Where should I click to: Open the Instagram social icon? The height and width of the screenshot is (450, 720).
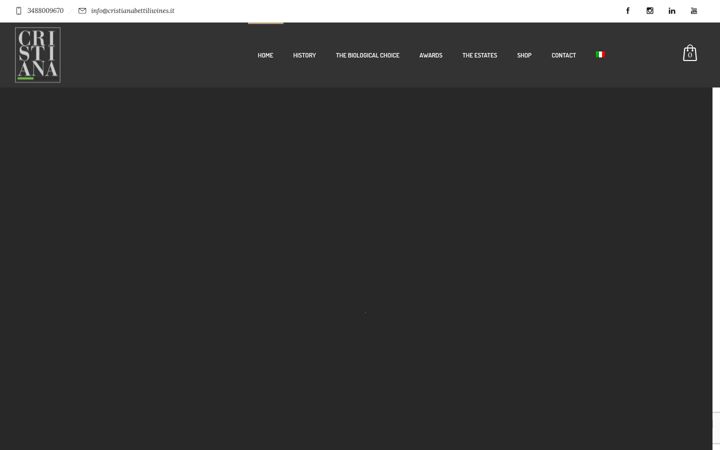650,11
